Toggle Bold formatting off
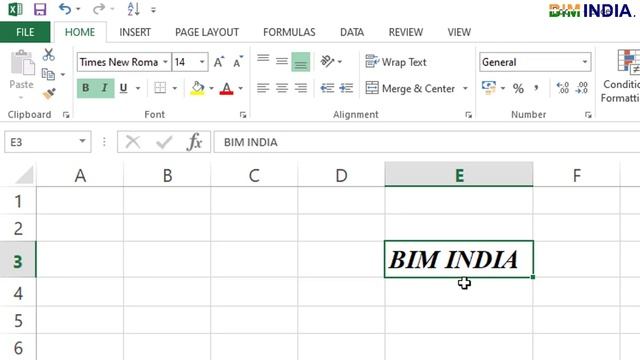This screenshot has height=360, width=640. tap(86, 88)
